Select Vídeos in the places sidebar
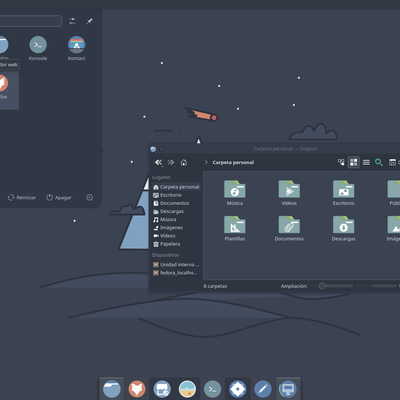This screenshot has width=400, height=400. (176, 236)
